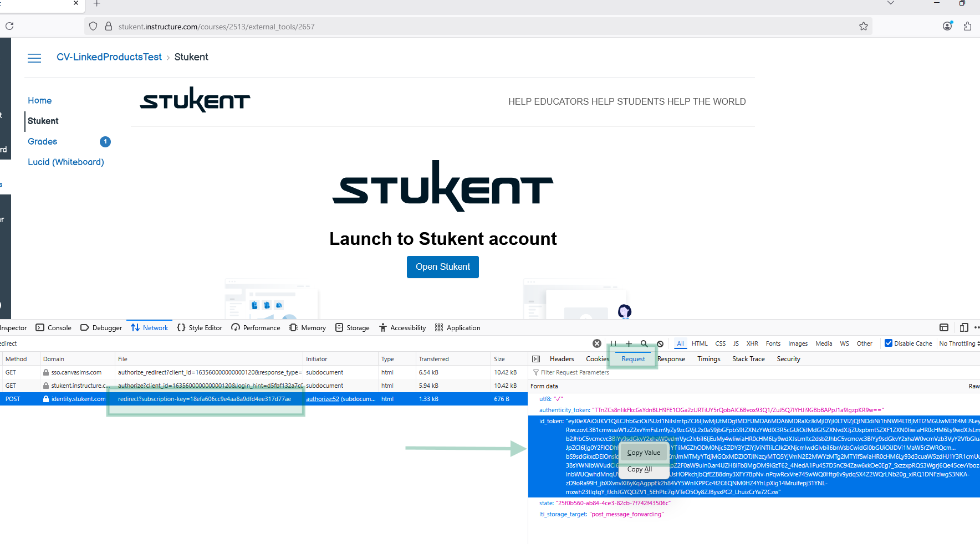Open the Stack Trace details tab

tap(748, 359)
